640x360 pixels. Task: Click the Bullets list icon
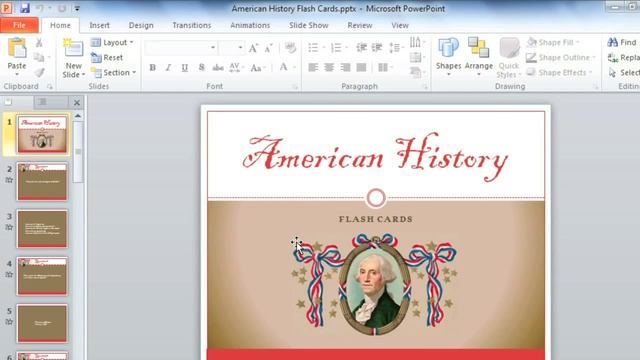click(x=313, y=48)
